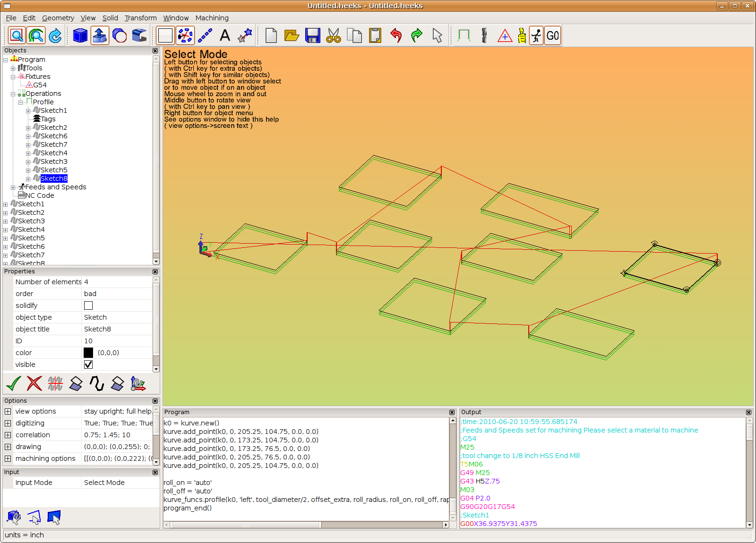The image size is (756, 543).
Task: Select the Text tool in the toolbar
Action: coord(224,35)
